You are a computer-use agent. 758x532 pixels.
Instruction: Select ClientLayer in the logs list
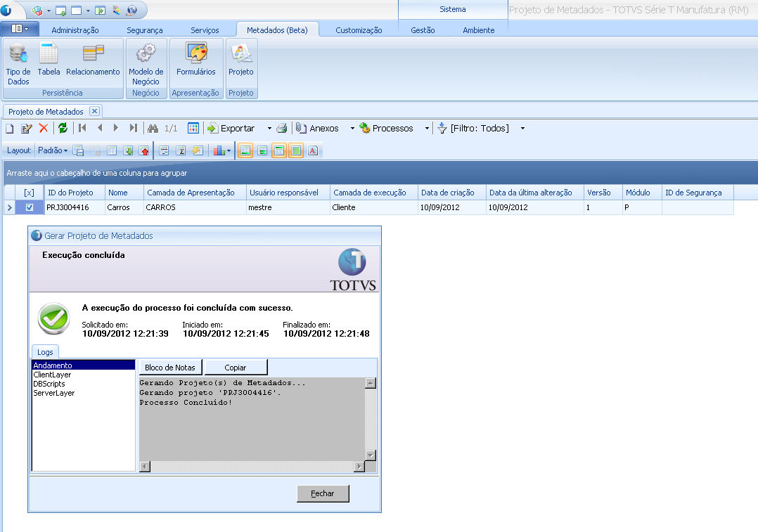[x=52, y=375]
